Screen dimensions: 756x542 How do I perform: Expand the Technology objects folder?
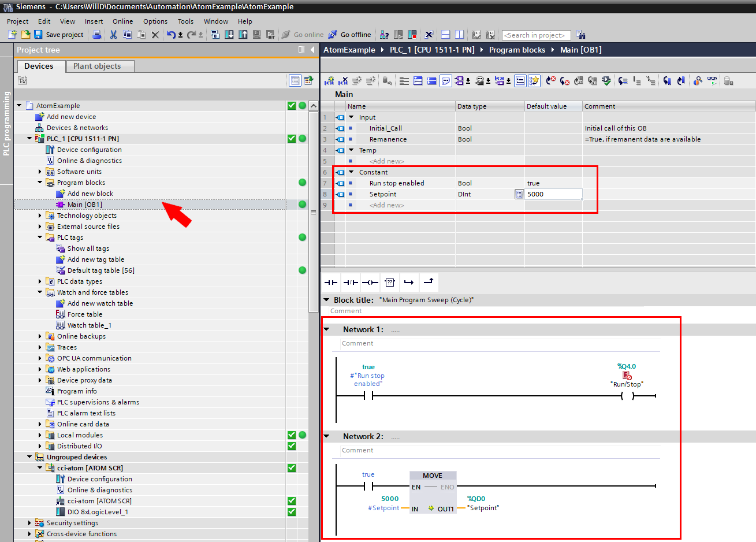tap(40, 216)
